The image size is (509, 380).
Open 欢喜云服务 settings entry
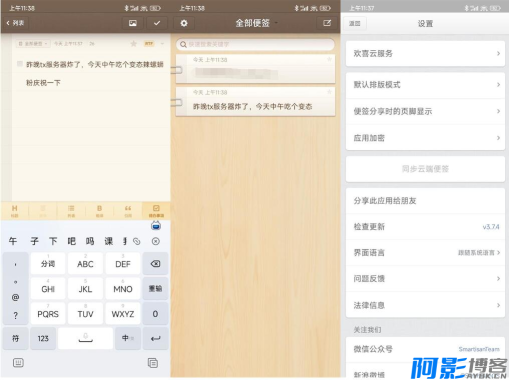tap(425, 53)
